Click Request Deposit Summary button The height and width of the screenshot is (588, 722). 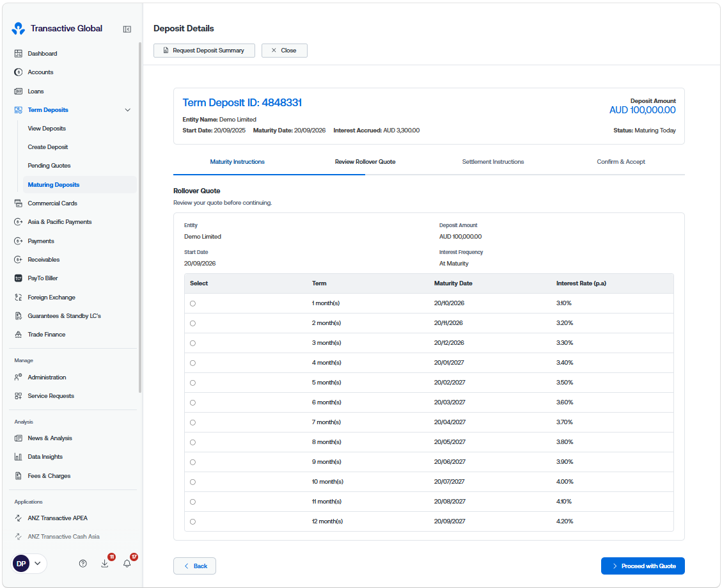pyautogui.click(x=205, y=51)
